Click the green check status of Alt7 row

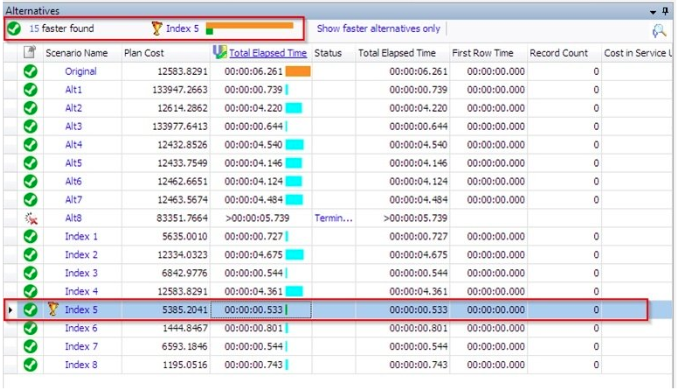click(30, 200)
